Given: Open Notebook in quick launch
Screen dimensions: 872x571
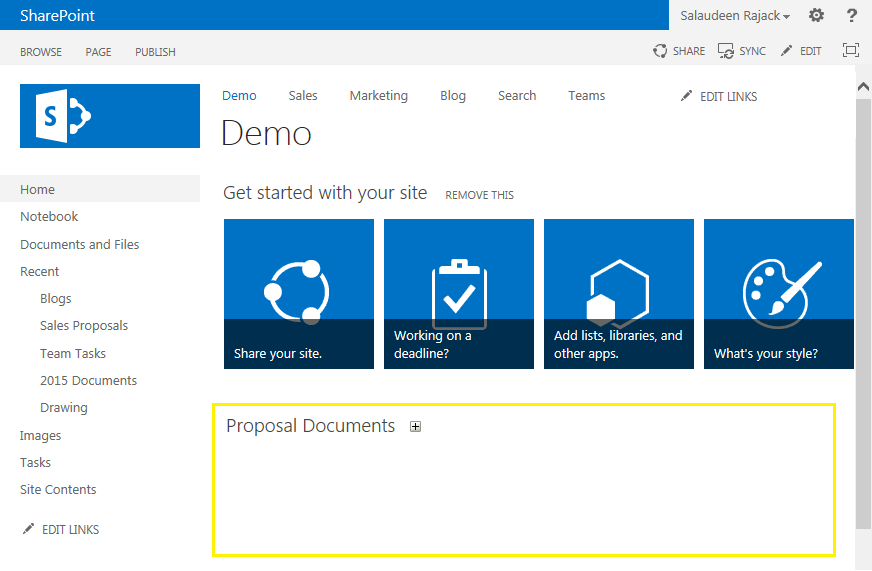Looking at the screenshot, I should [x=49, y=216].
